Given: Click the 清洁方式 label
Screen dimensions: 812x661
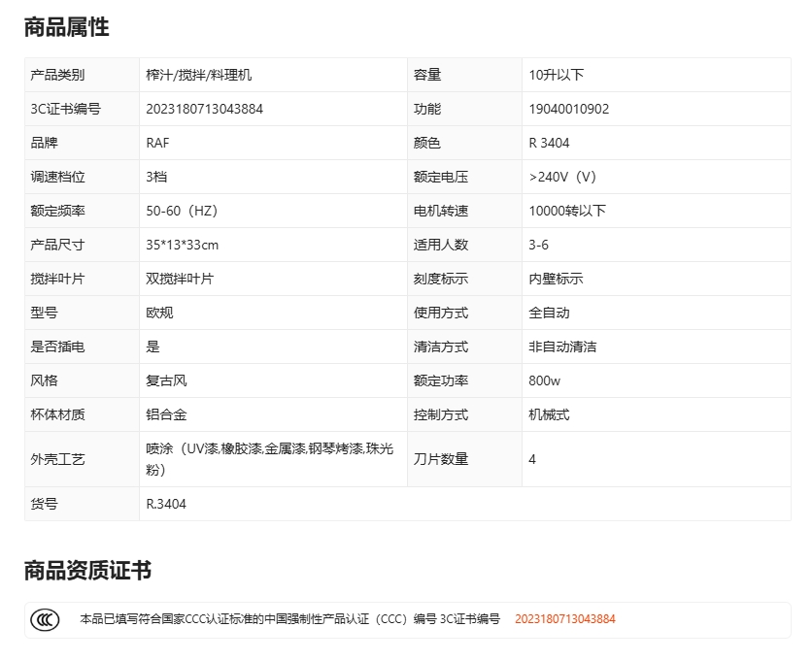Looking at the screenshot, I should [x=441, y=347].
